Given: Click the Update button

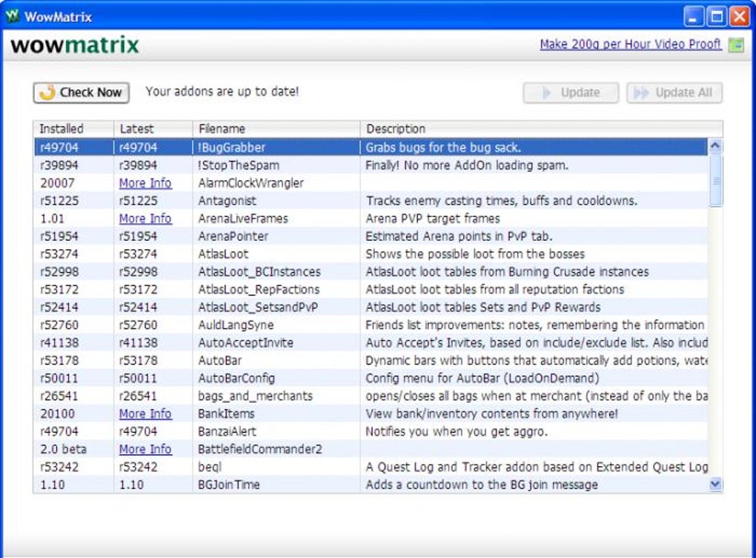Looking at the screenshot, I should (x=571, y=93).
